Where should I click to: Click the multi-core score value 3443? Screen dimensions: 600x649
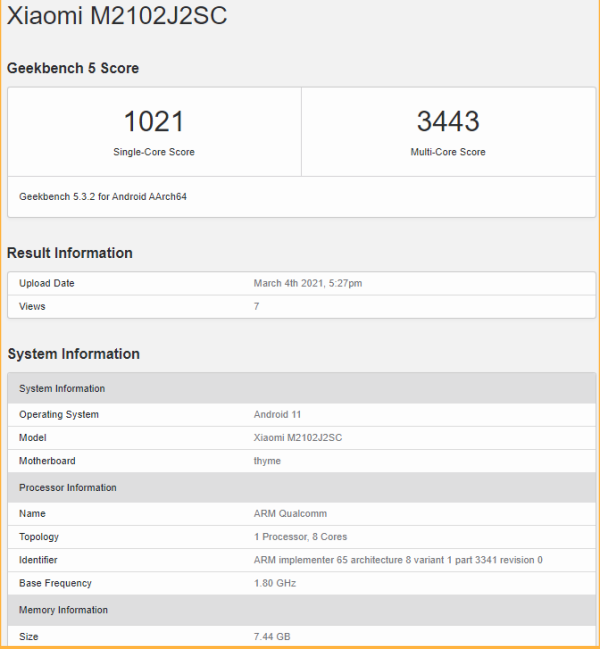pos(448,121)
